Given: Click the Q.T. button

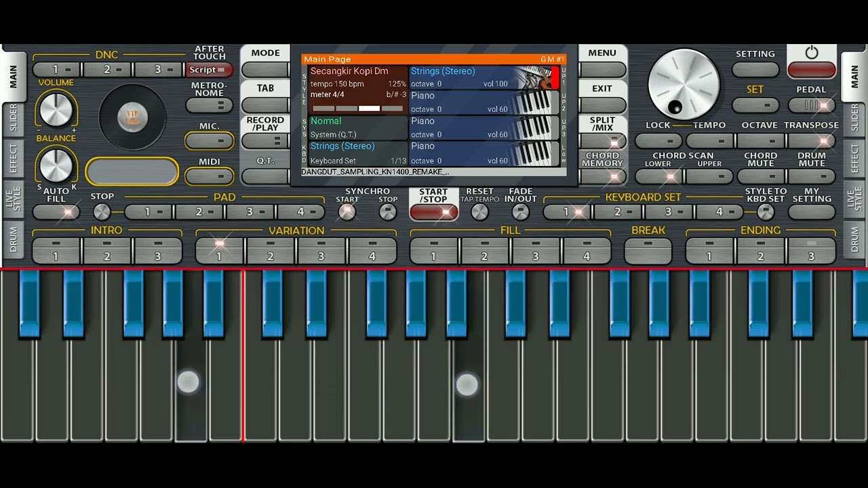Looking at the screenshot, I should point(265,176).
